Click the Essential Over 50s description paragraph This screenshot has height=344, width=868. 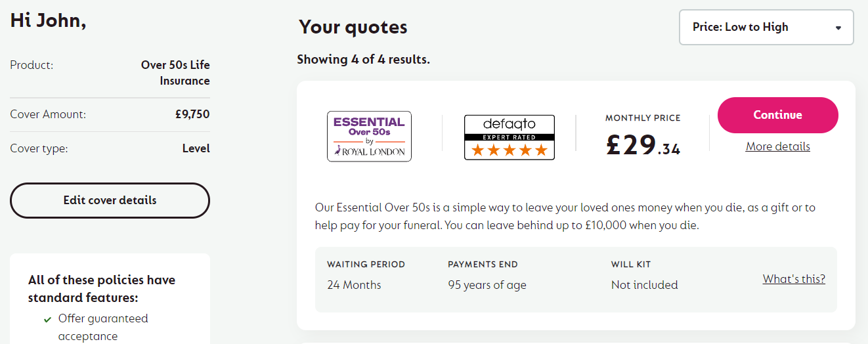tap(565, 217)
